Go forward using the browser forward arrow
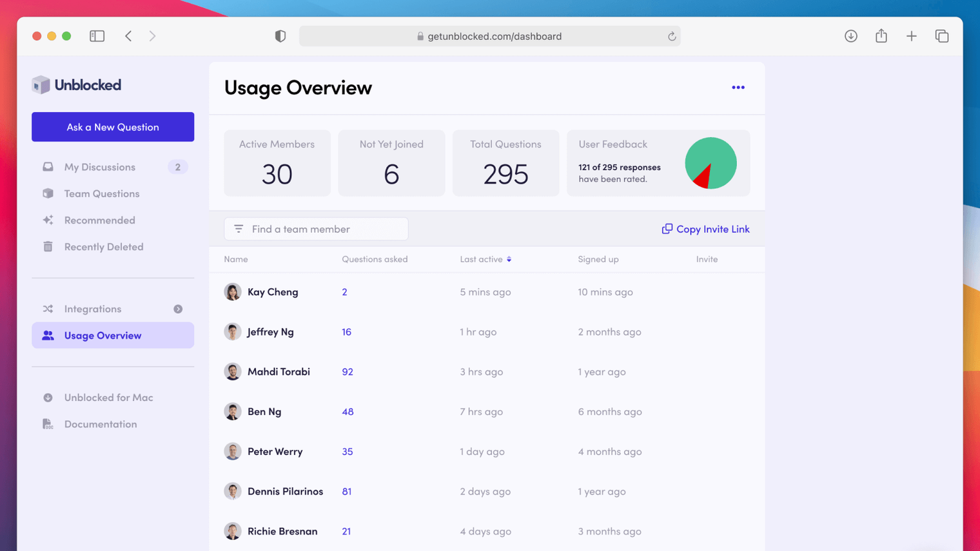This screenshot has width=980, height=551. pos(152,36)
